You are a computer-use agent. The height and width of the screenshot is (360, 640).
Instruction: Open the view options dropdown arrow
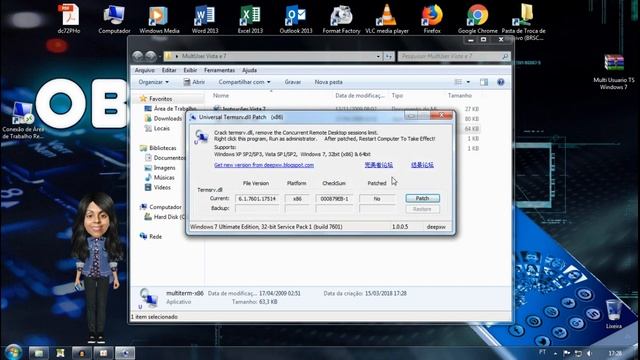pyautogui.click(x=468, y=82)
